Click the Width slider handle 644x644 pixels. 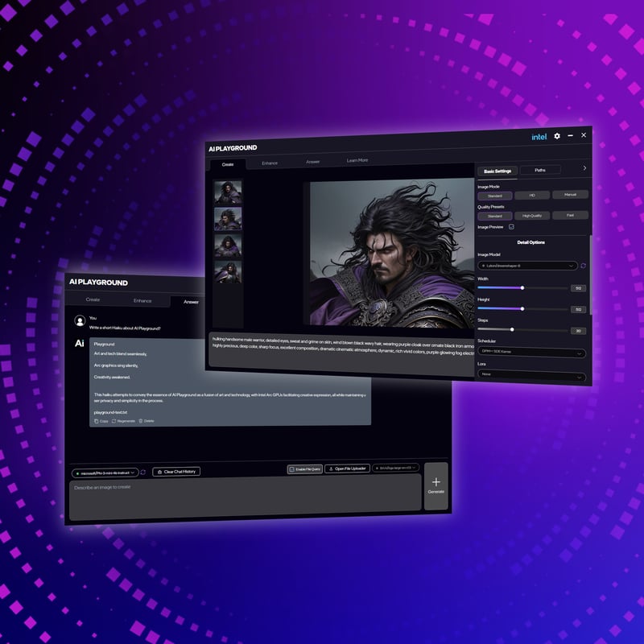(522, 287)
